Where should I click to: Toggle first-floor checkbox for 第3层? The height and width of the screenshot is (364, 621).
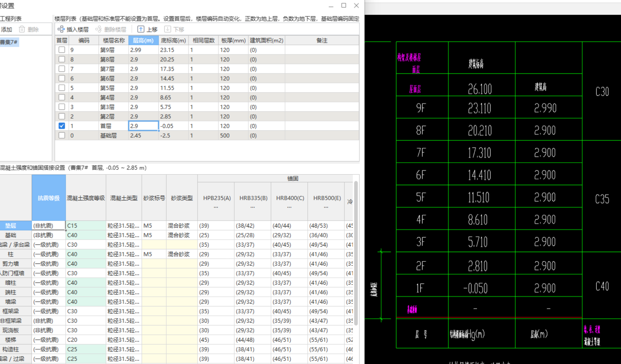(x=62, y=107)
